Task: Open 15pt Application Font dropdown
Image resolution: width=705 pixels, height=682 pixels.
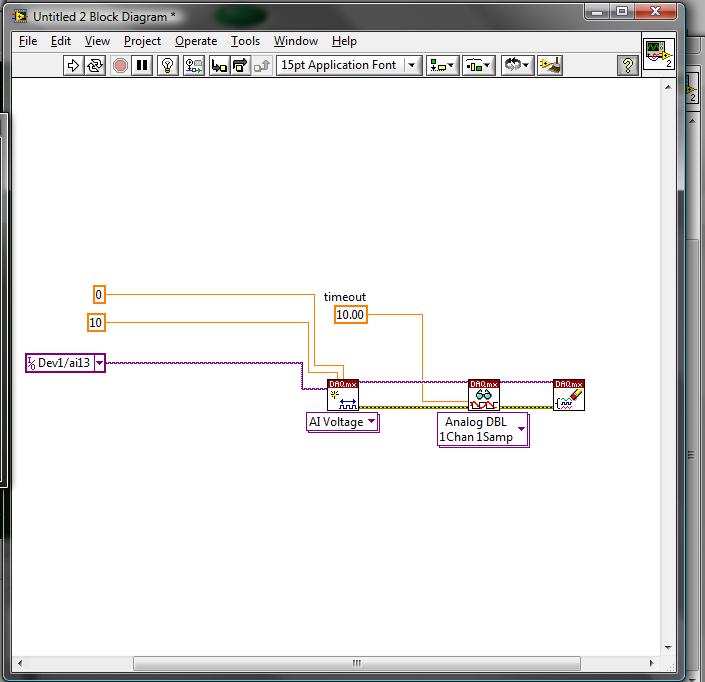Action: [349, 66]
